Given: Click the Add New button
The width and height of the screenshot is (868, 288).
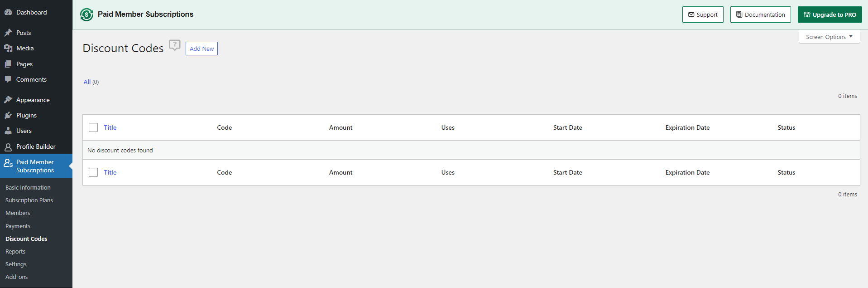Looking at the screenshot, I should 201,49.
